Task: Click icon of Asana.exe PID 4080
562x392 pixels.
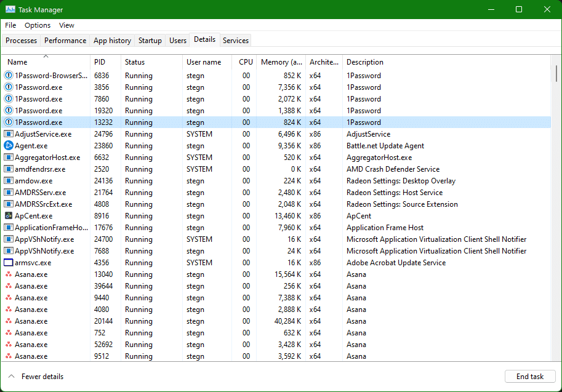Action: tap(9, 309)
